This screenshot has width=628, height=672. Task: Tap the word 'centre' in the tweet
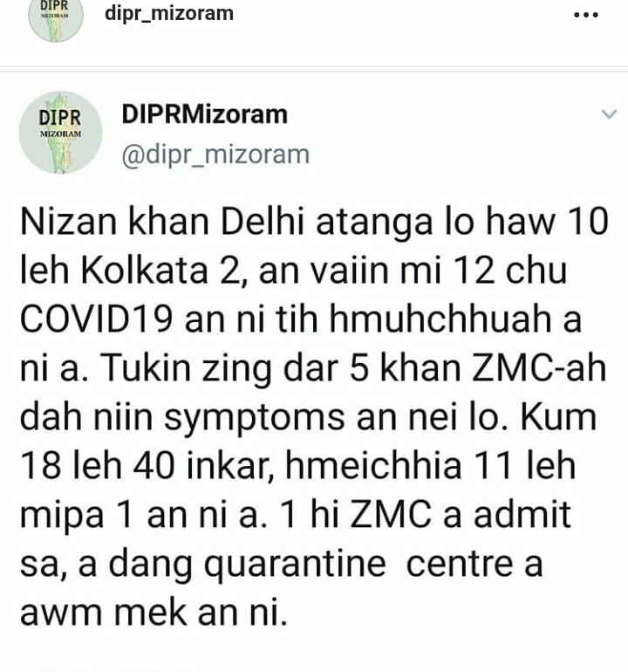click(460, 564)
